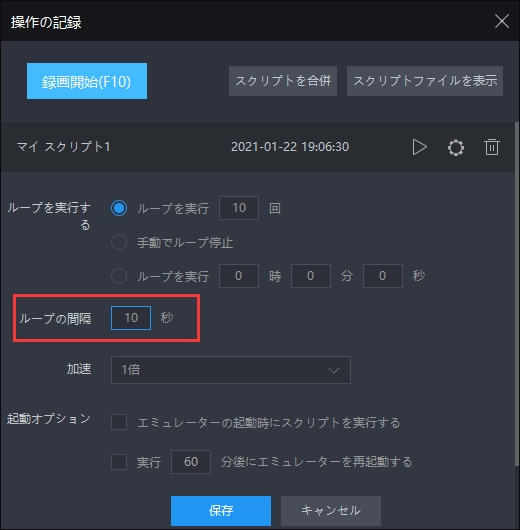Focus the minutes field before 分

click(x=311, y=276)
